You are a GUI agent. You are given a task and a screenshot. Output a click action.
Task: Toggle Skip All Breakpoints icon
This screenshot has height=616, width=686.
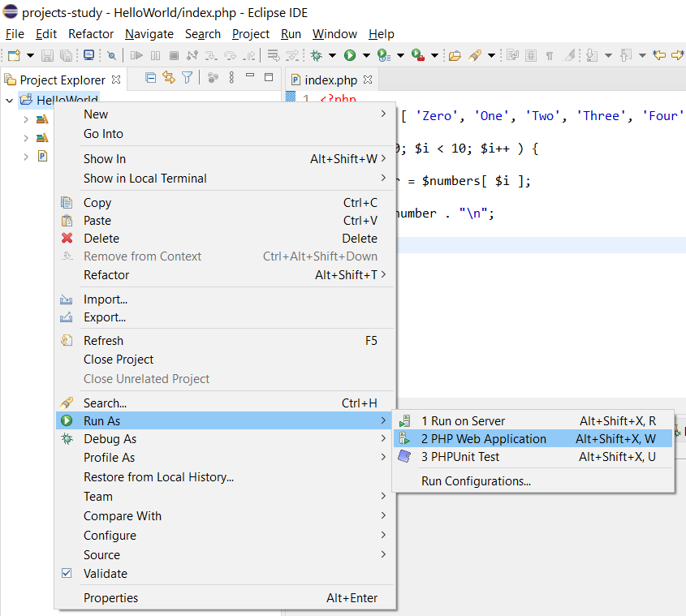[112, 55]
